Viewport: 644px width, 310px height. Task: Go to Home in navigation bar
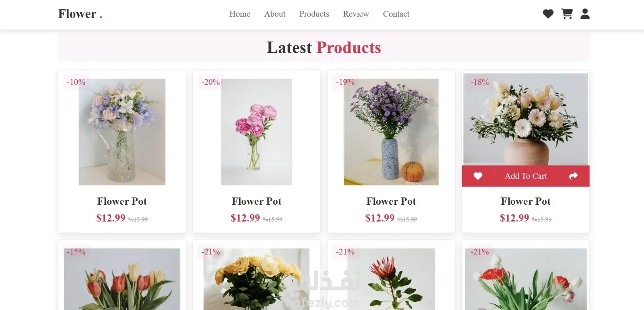(240, 14)
